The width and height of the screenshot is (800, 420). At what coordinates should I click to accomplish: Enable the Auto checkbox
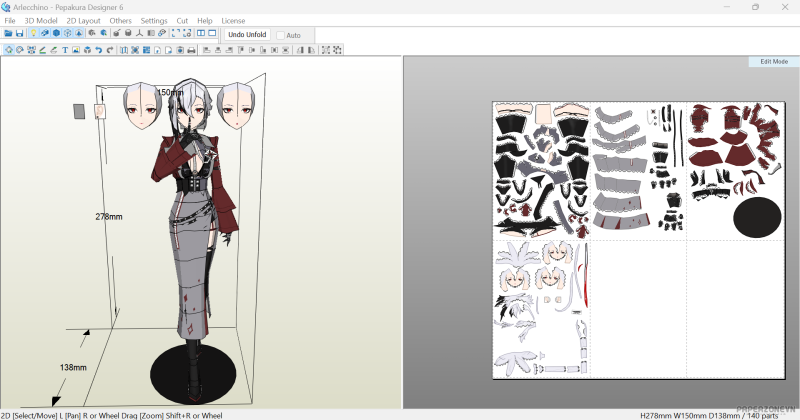[280, 35]
